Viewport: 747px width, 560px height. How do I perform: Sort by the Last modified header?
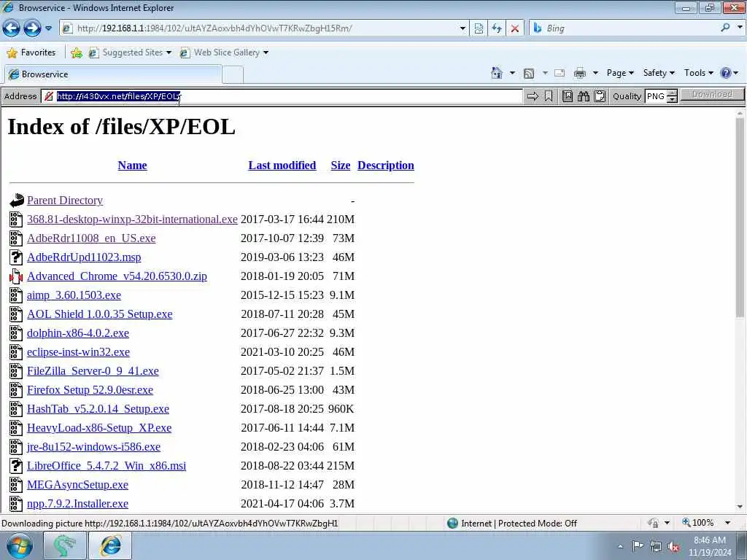tap(282, 166)
